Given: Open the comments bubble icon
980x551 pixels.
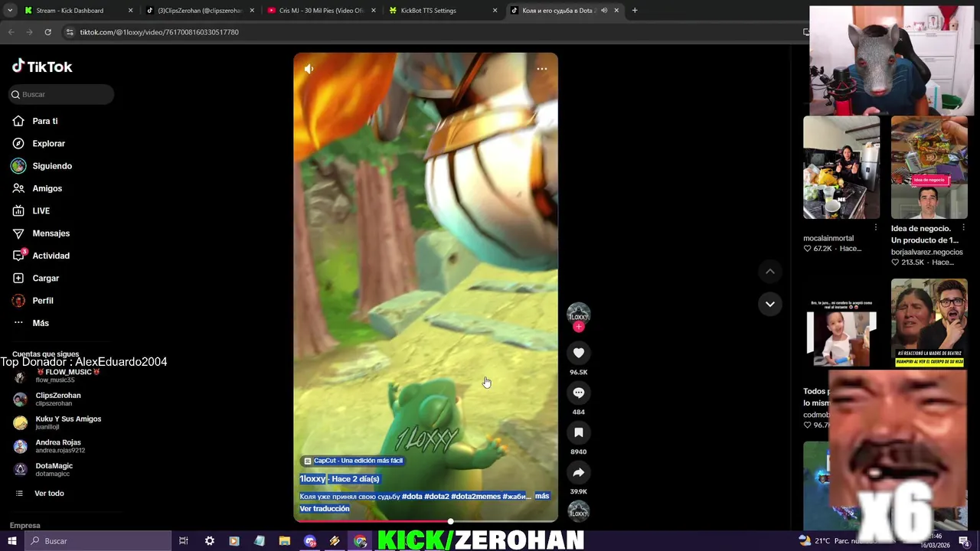Looking at the screenshot, I should (579, 393).
